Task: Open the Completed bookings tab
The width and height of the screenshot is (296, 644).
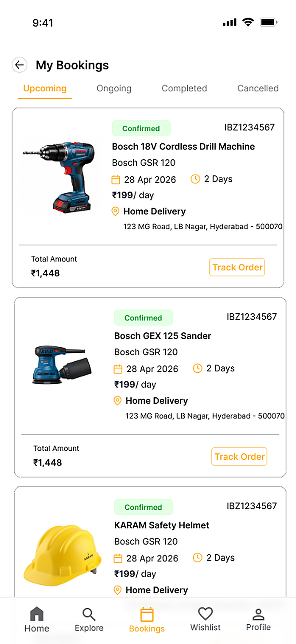Action: 184,88
